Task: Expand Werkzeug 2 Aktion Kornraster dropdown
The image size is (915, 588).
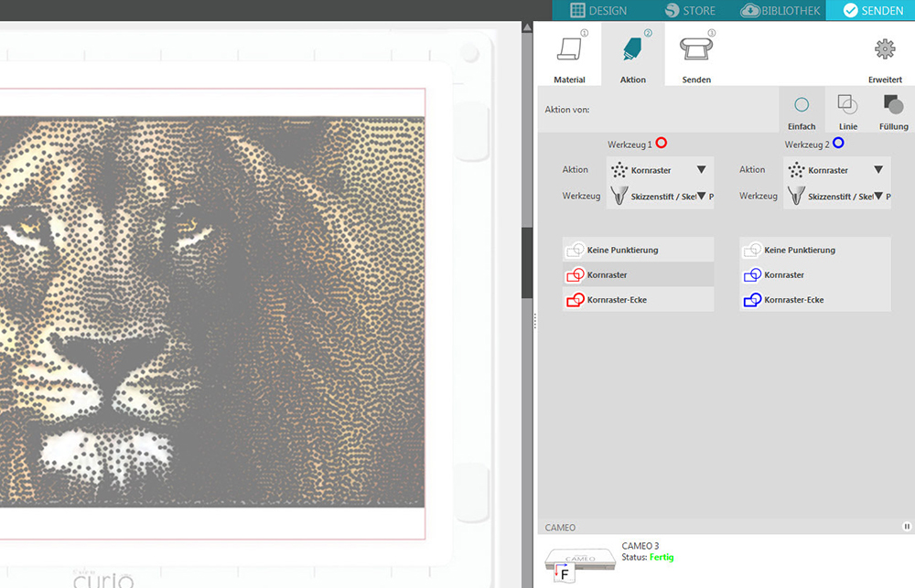Action: 877,170
